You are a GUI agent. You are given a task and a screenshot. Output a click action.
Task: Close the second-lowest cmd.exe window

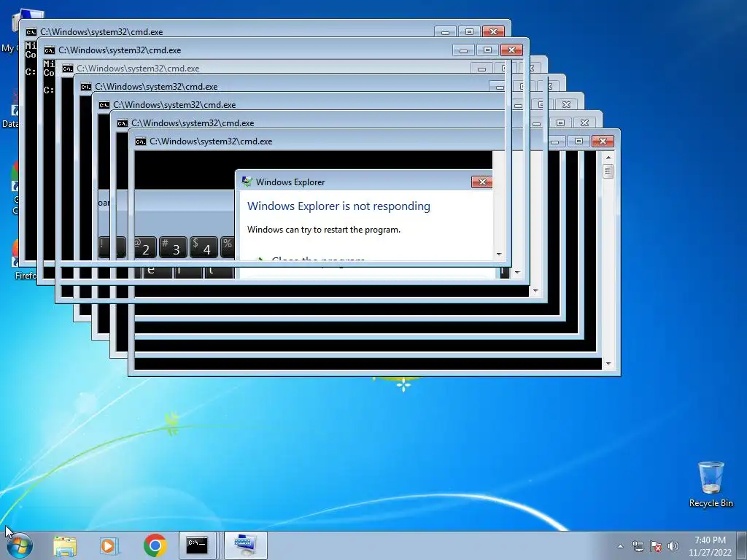[x=584, y=122]
